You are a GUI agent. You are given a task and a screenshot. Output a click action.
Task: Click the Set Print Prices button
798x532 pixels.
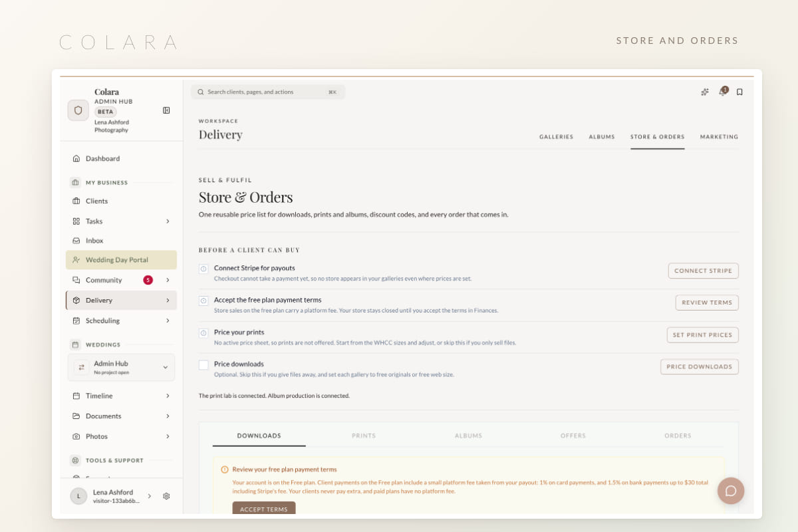[703, 335]
